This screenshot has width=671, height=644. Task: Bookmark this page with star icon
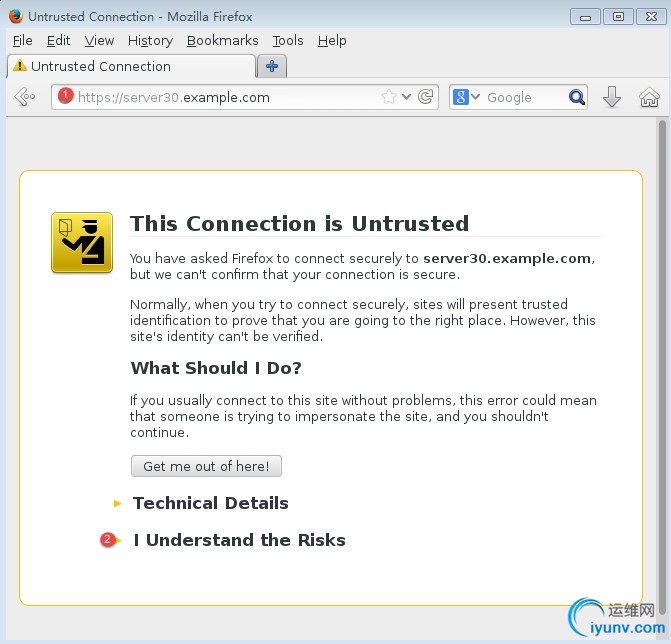tap(389, 97)
